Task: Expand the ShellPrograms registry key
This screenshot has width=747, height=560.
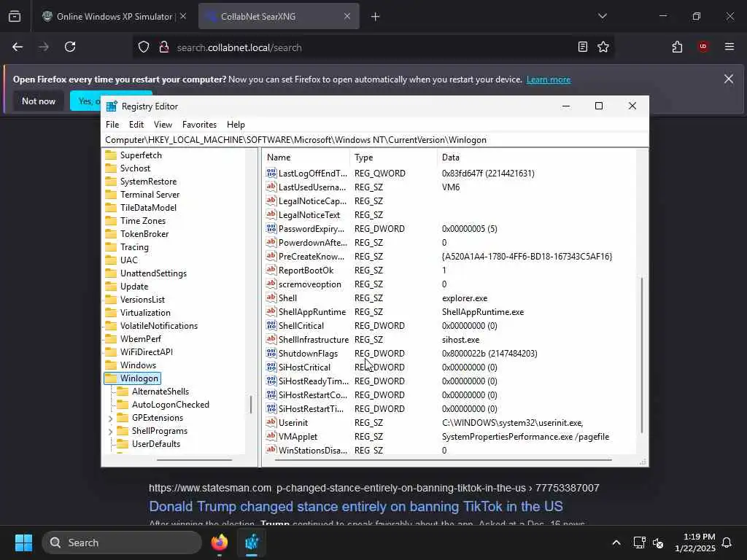Action: (111, 432)
